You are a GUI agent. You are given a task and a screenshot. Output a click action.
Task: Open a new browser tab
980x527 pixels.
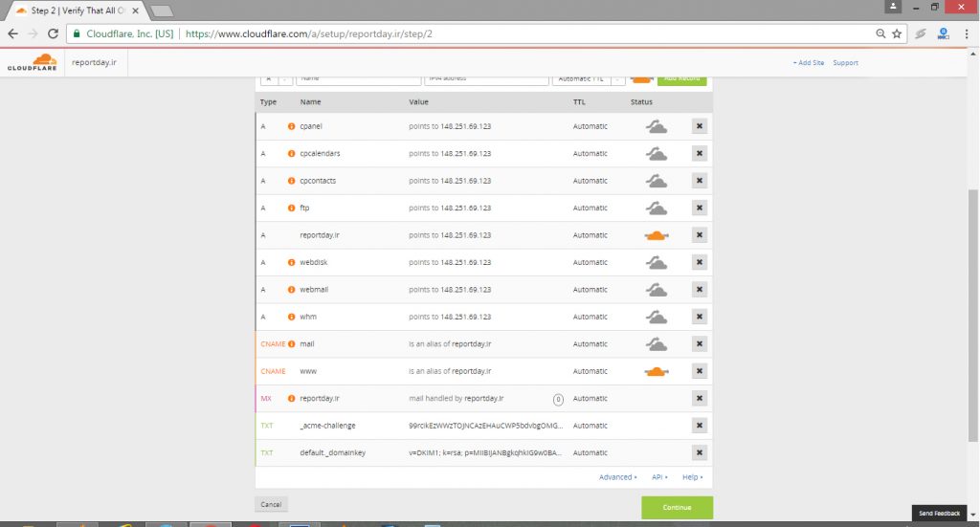point(162,11)
